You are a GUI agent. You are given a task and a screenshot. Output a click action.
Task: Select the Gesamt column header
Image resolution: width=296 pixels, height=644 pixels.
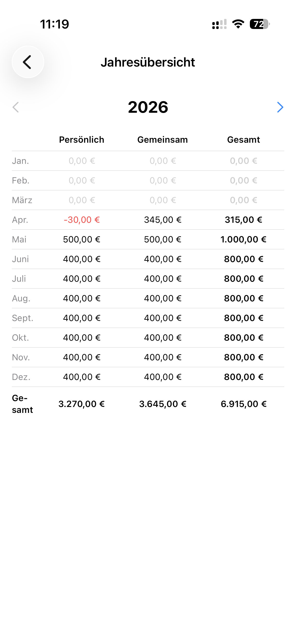pos(243,140)
